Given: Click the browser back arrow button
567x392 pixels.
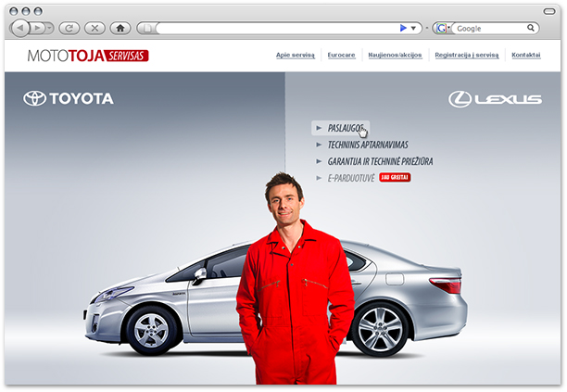Looking at the screenshot, I should (x=20, y=28).
